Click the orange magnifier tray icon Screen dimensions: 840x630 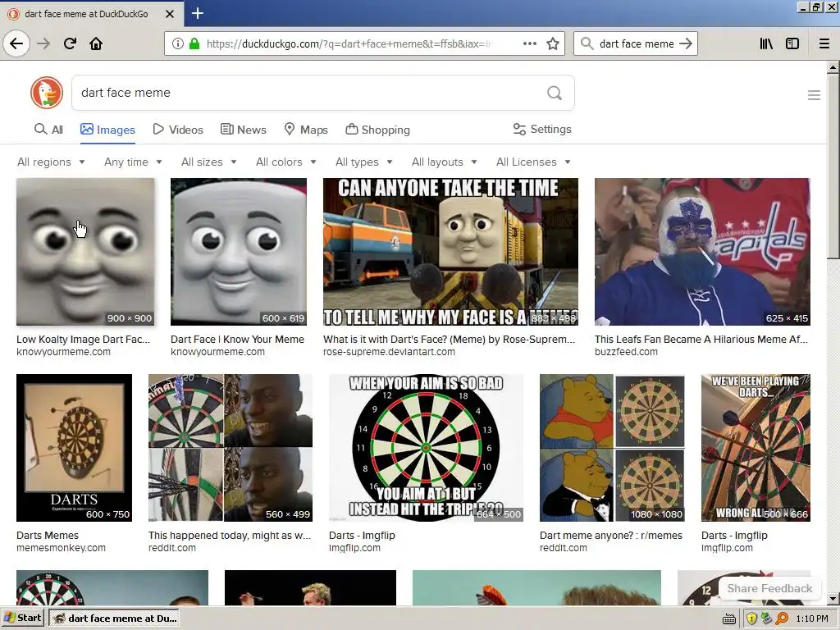click(782, 619)
